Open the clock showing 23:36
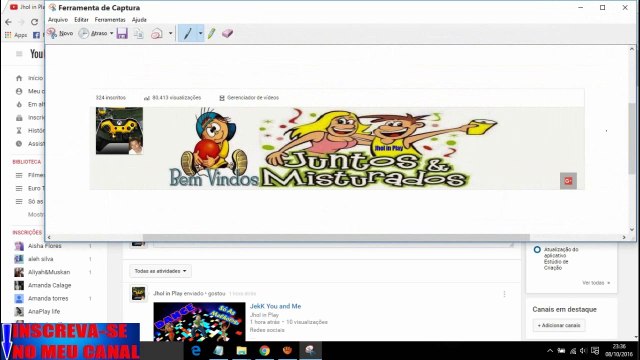This screenshot has height=360, width=640. pyautogui.click(x=619, y=351)
